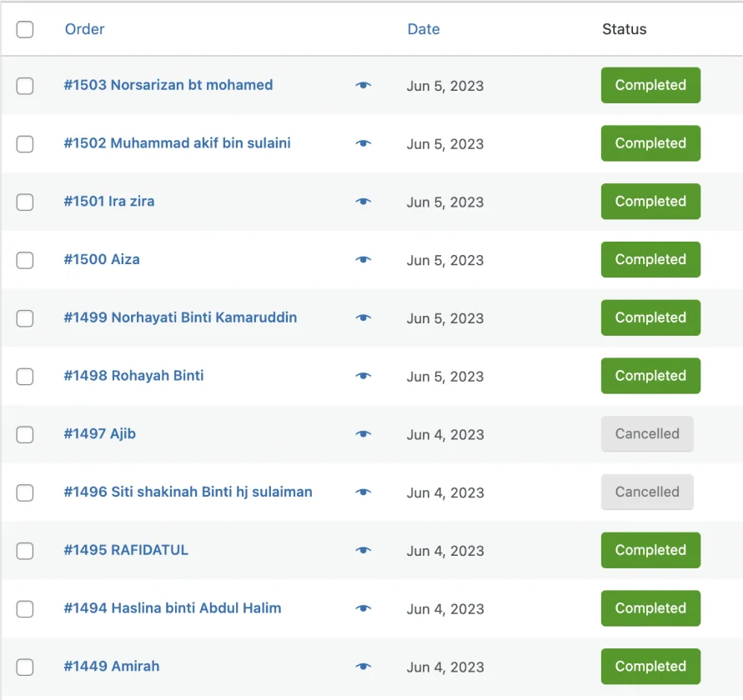Open order #1494 Haslina binti Abdul Halim
The width and height of the screenshot is (743, 700).
[x=173, y=608]
